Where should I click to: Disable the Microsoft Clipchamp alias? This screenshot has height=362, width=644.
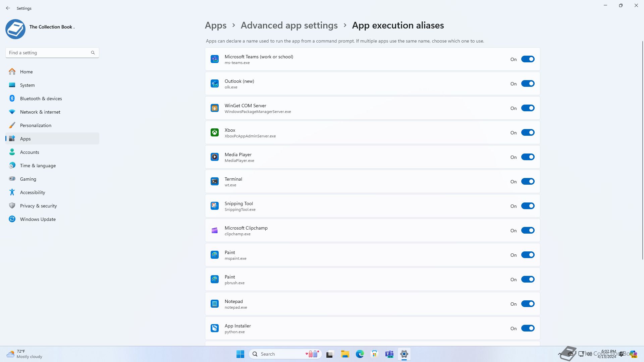point(528,230)
